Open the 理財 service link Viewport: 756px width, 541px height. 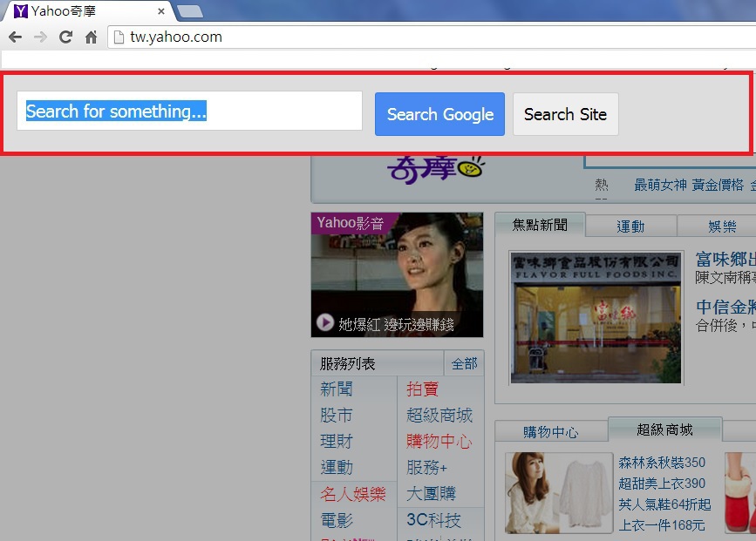336,441
